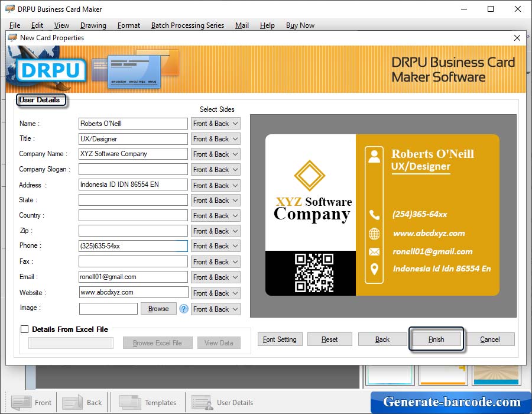
Task: Click the person profile icon on card
Action: tap(374, 156)
